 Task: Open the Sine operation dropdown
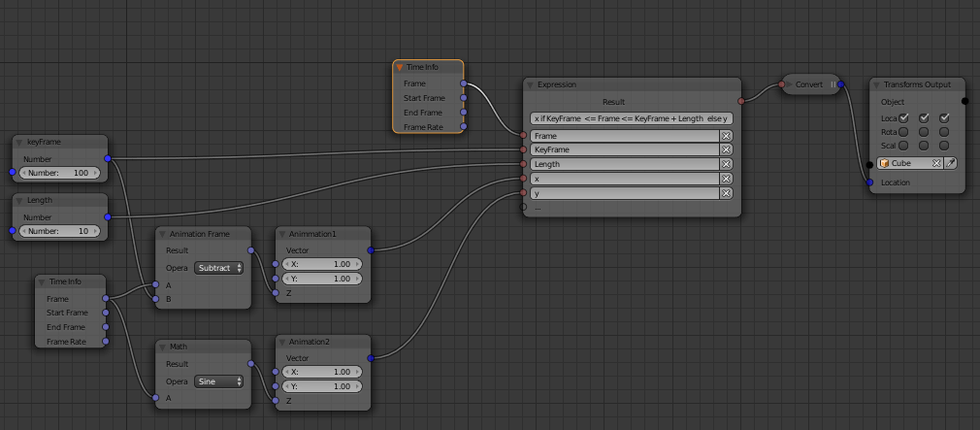point(218,381)
